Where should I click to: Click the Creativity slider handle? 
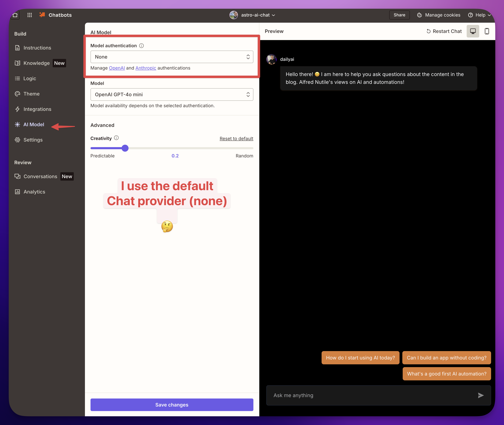[125, 148]
